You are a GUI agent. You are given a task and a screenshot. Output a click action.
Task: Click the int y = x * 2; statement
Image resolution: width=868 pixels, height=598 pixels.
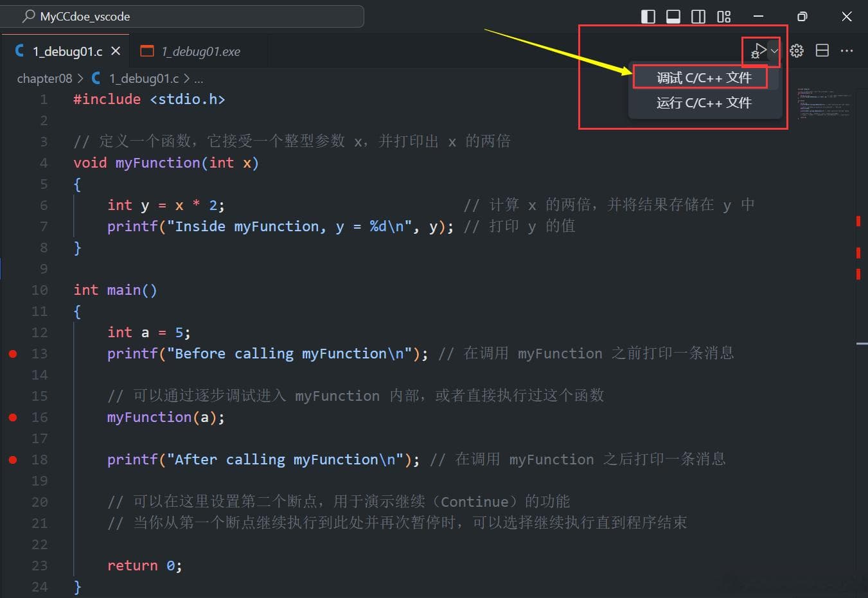coord(166,205)
